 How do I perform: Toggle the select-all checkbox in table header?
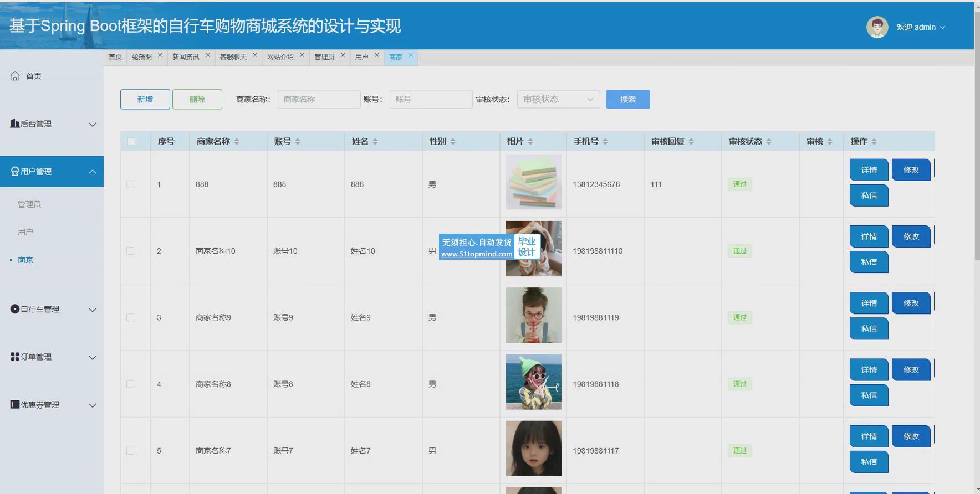tap(131, 142)
